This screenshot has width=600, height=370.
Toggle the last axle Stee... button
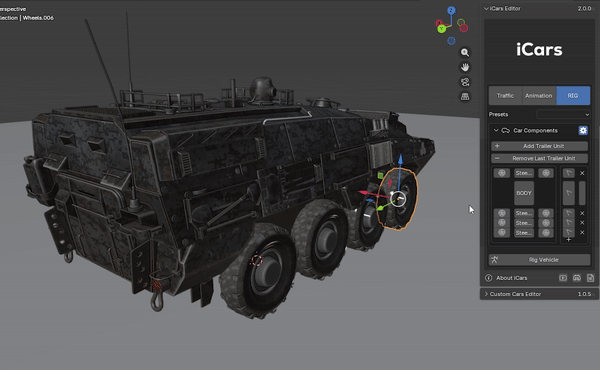point(524,233)
